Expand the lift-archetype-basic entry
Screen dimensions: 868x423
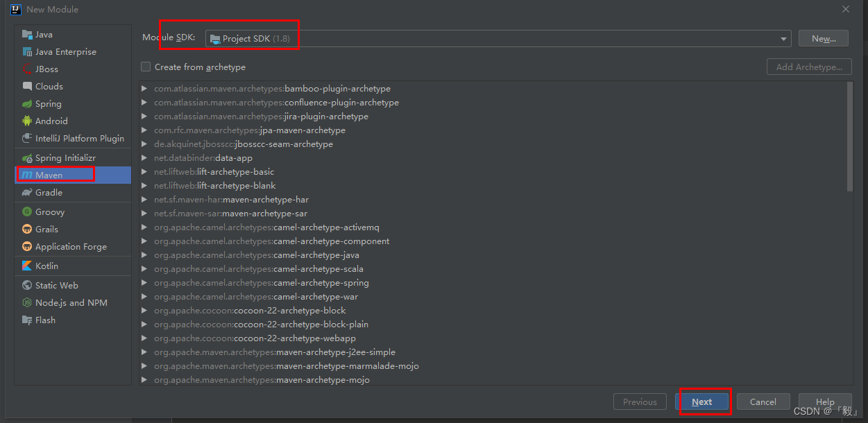[144, 172]
